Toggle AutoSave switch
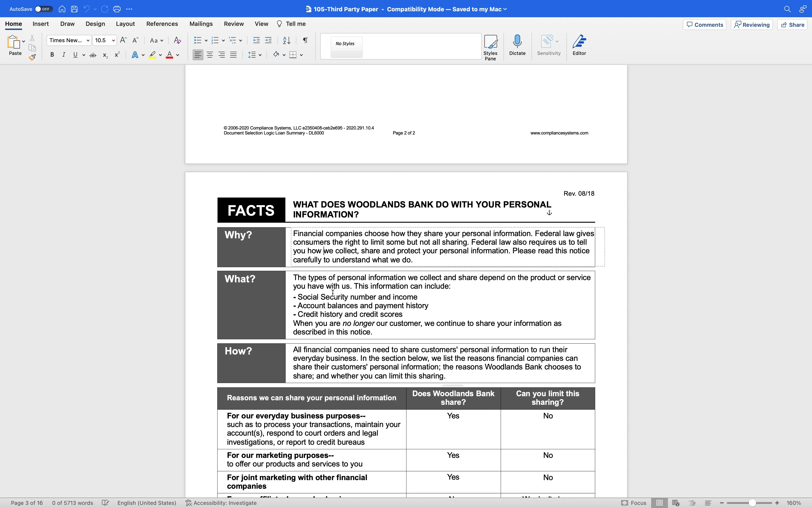The width and height of the screenshot is (812, 508). tap(44, 9)
